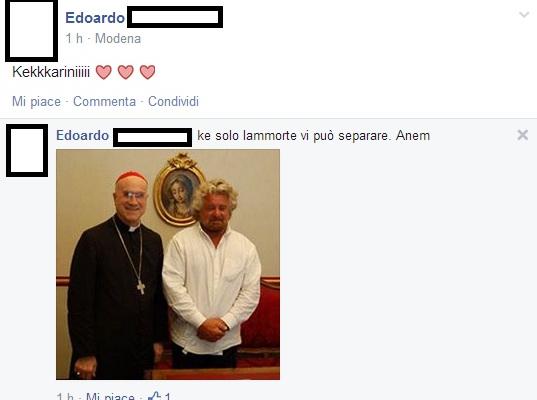The image size is (537, 400).
Task: Click the Kekkkariniiiii post text
Action: pos(51,72)
